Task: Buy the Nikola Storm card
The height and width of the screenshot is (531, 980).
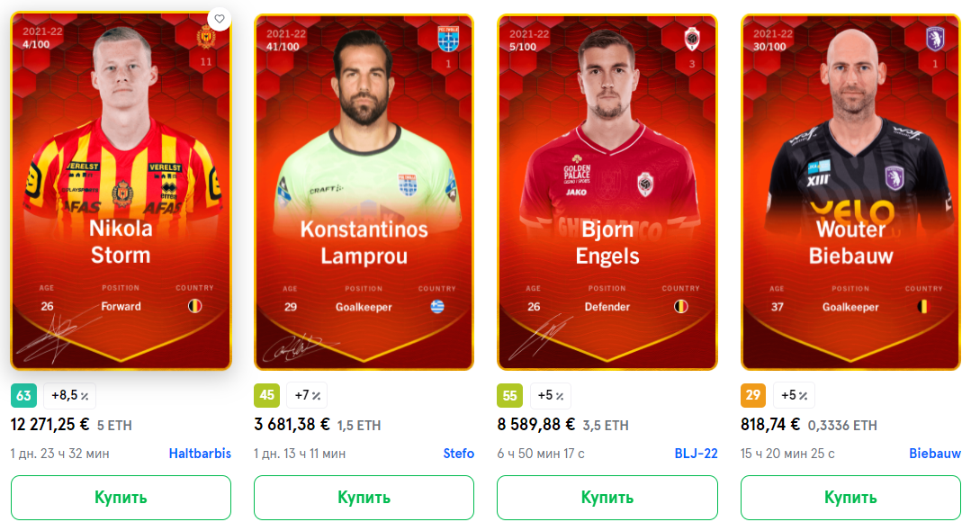Action: [121, 498]
